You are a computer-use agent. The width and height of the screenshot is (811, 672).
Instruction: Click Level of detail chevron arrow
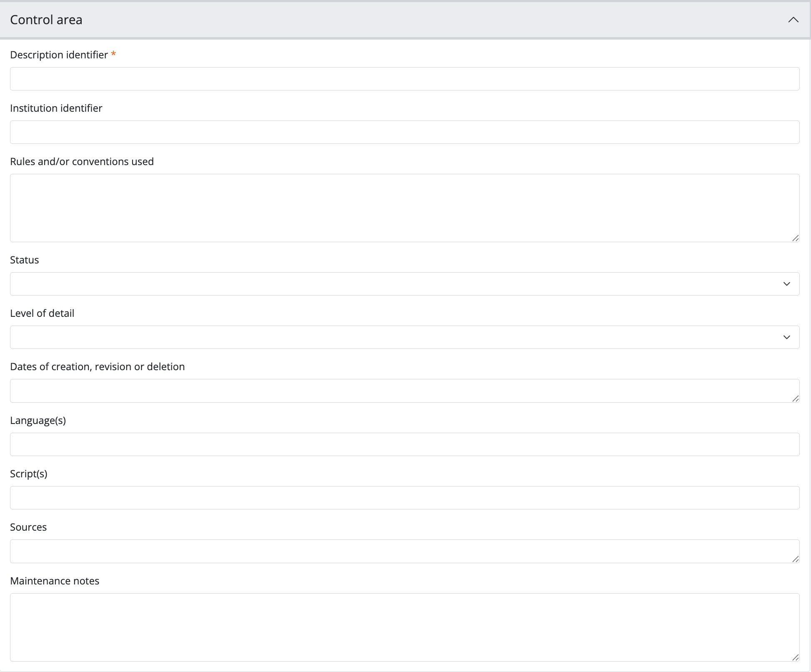tap(786, 337)
